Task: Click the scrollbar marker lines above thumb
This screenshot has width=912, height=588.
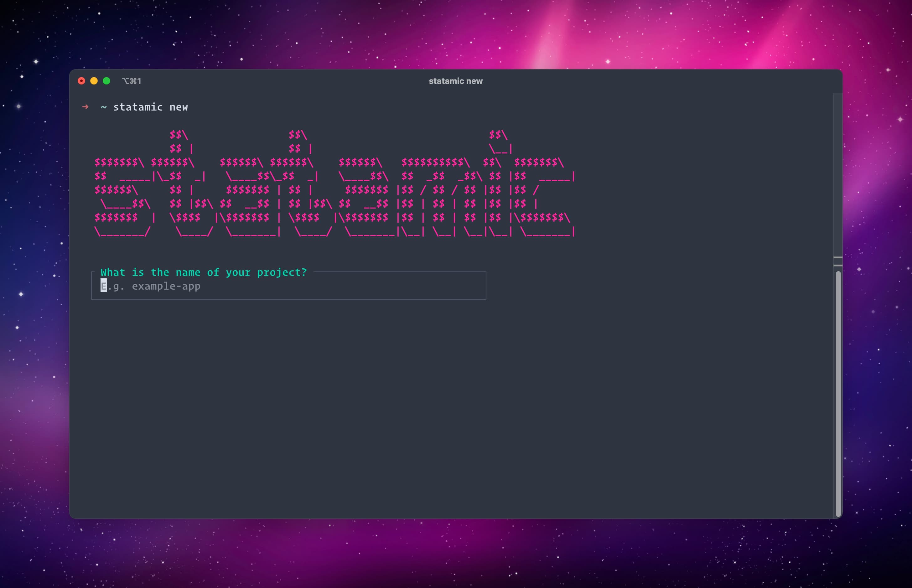Action: pyautogui.click(x=838, y=261)
